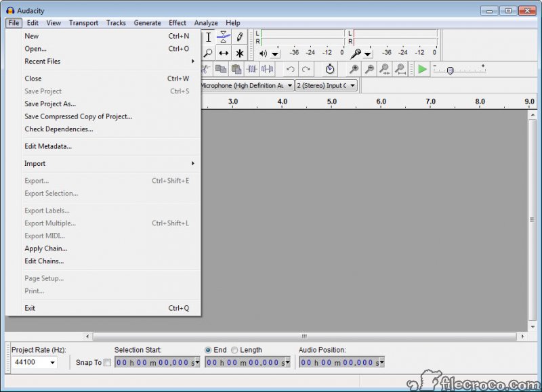
Task: Select the Multi-Tool asterisk mode
Action: coord(240,53)
